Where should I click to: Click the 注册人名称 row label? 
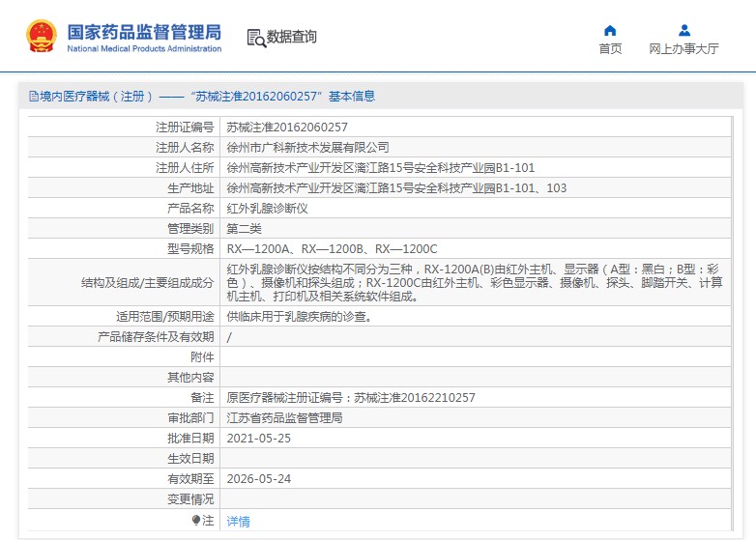(185, 148)
